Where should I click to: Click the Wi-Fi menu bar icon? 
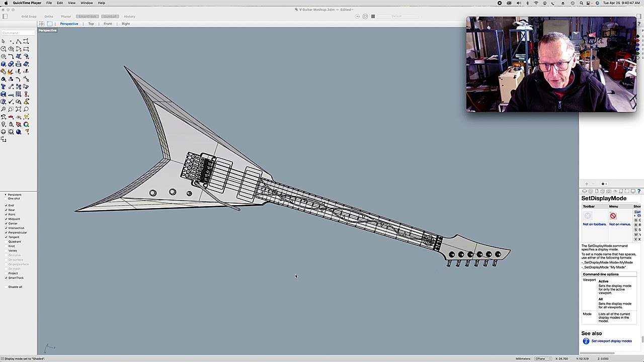[x=536, y=3]
